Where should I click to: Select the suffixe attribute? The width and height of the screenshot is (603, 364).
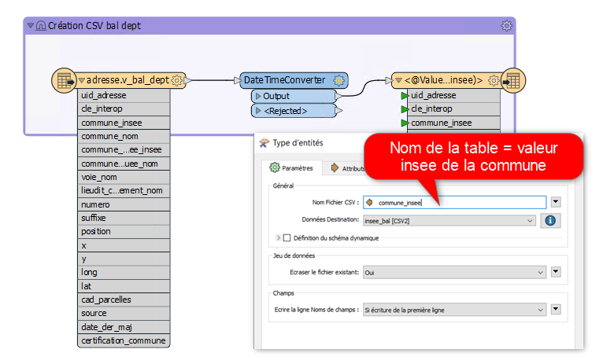click(x=124, y=218)
